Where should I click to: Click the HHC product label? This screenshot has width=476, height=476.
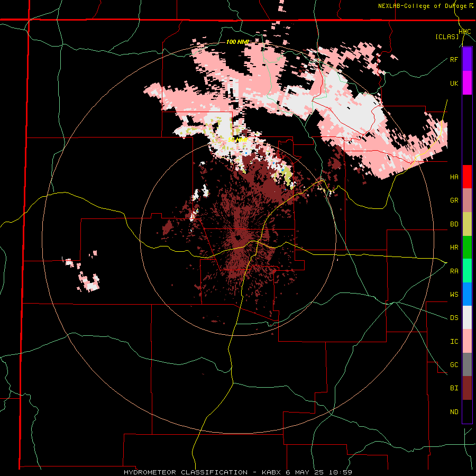pyautogui.click(x=465, y=32)
